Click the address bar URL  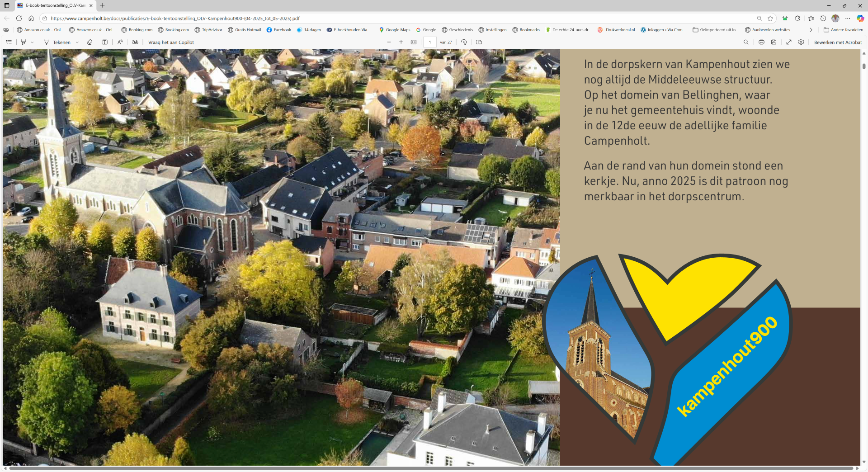(x=175, y=19)
